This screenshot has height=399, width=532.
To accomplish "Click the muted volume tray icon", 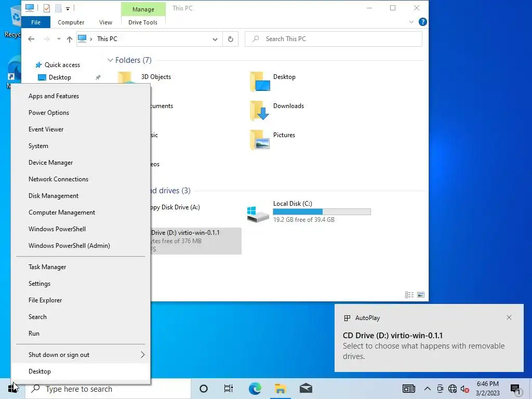I will [x=464, y=389].
